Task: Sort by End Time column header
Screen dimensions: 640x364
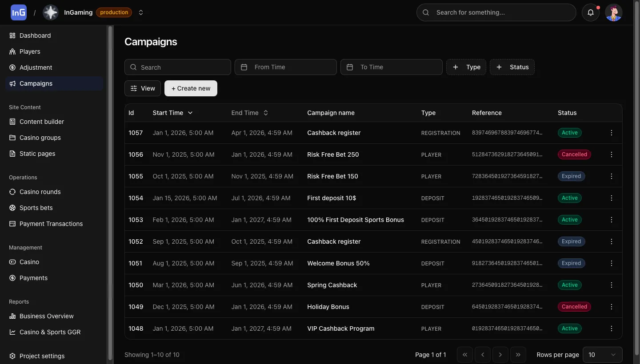Action: click(x=250, y=113)
